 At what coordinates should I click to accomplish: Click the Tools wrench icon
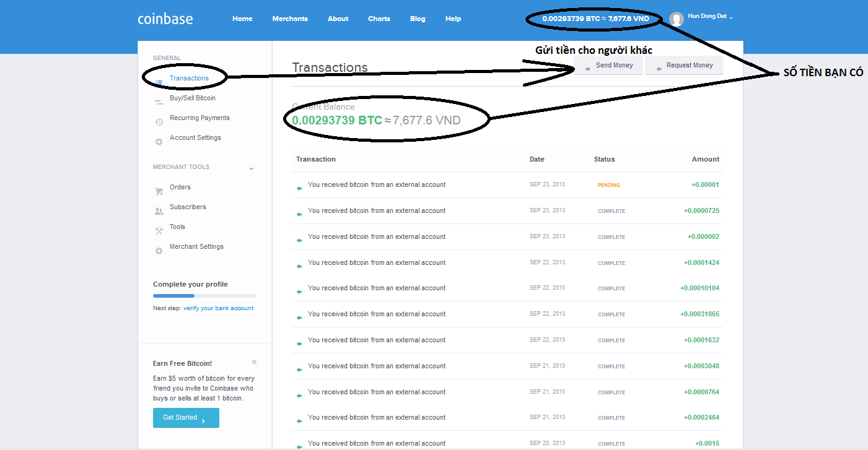[x=159, y=231]
